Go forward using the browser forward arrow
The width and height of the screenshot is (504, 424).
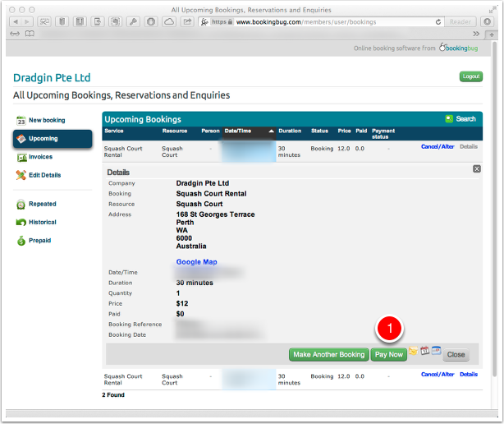(x=27, y=22)
